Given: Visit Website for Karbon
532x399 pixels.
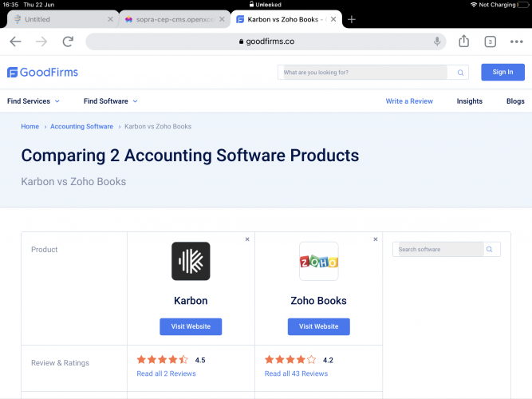Looking at the screenshot, I should point(191,326).
